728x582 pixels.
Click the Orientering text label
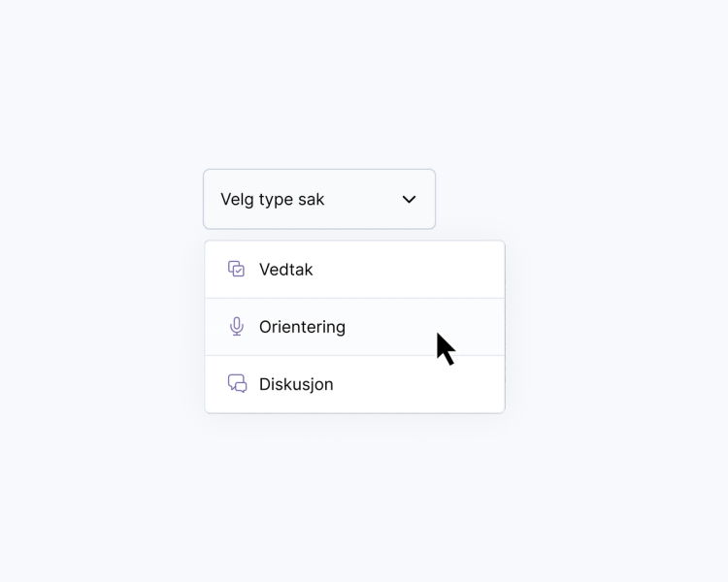click(x=302, y=327)
